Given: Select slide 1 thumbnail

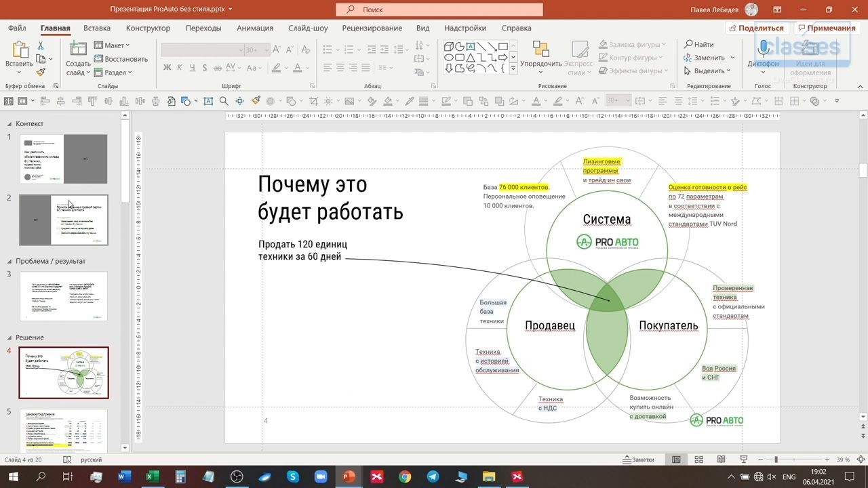Looking at the screenshot, I should point(63,159).
